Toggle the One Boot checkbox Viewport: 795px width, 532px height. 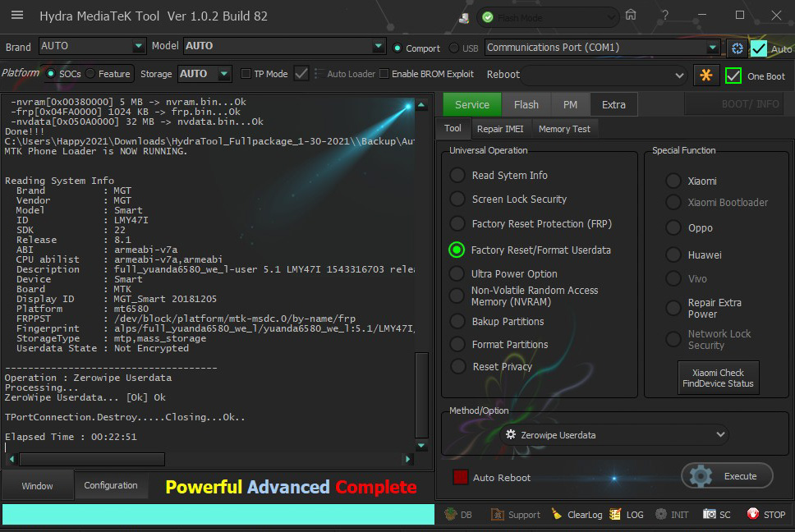point(733,76)
